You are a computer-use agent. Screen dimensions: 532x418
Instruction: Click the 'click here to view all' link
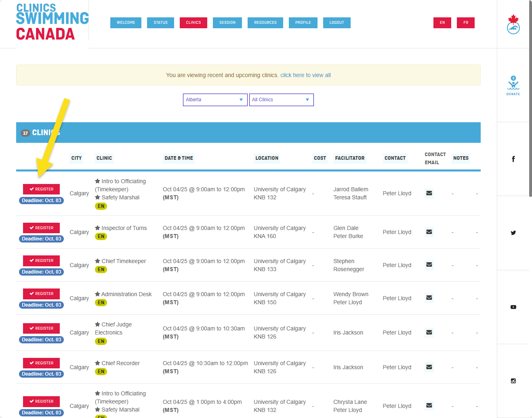click(305, 75)
